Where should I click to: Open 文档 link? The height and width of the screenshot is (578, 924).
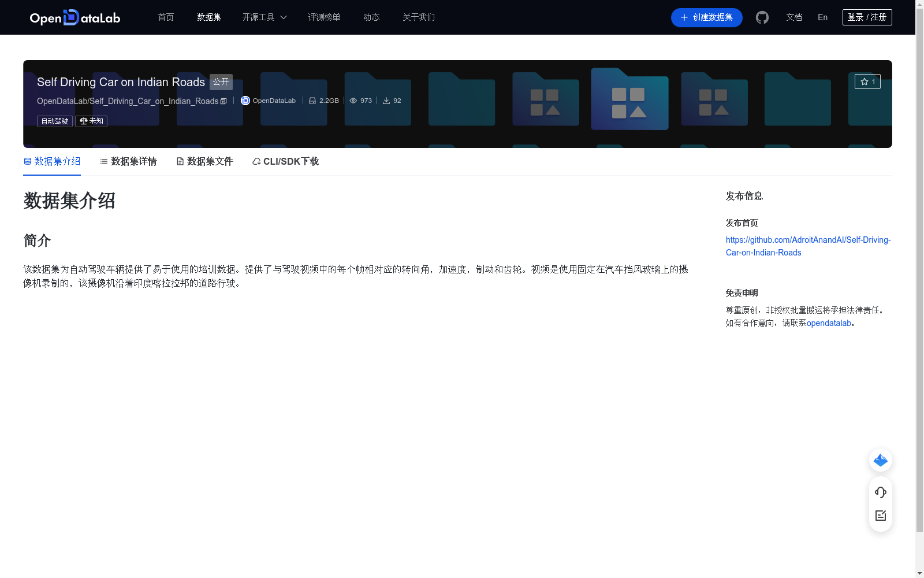tap(794, 17)
